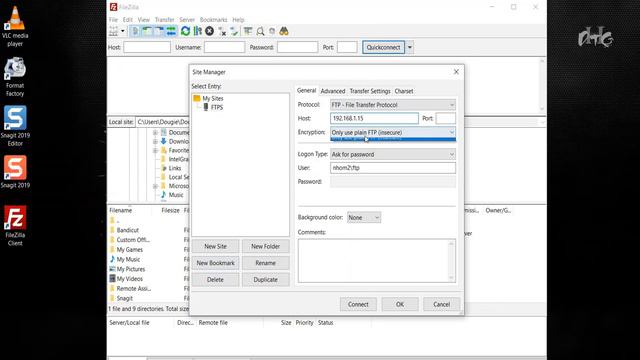640x360 pixels.
Task: Open the Bookmarks menu
Action: [x=213, y=20]
